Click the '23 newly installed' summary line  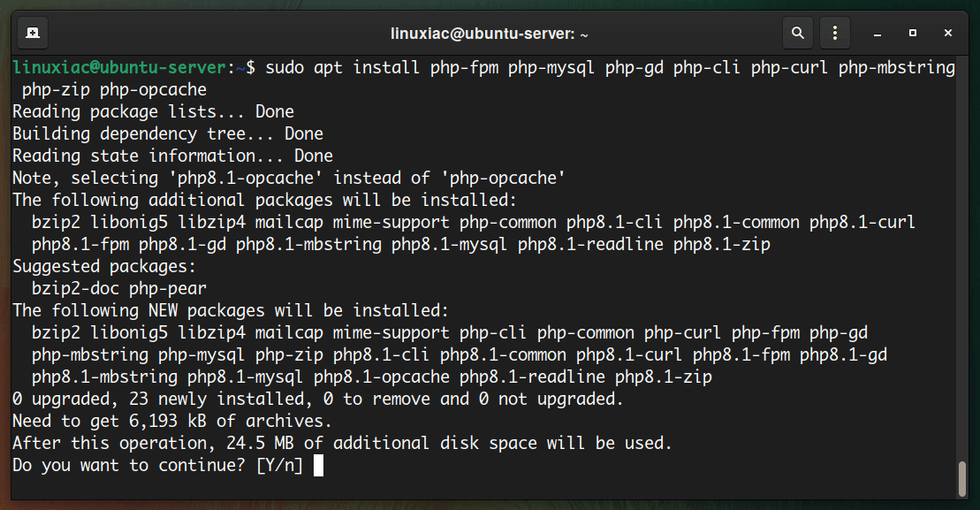click(317, 399)
